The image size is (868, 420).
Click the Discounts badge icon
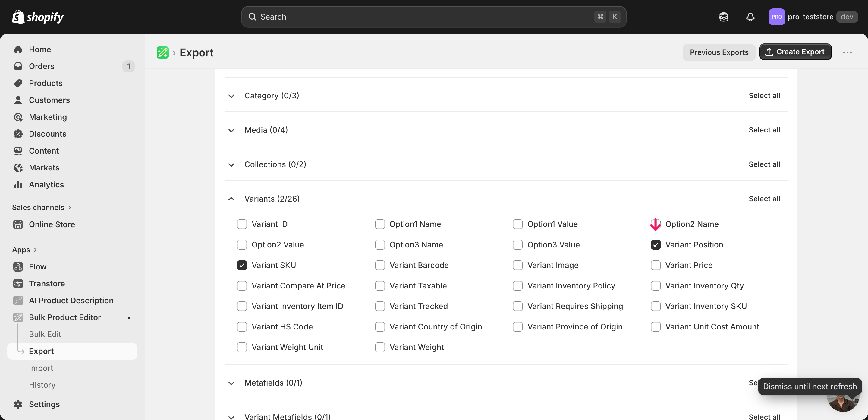point(18,134)
